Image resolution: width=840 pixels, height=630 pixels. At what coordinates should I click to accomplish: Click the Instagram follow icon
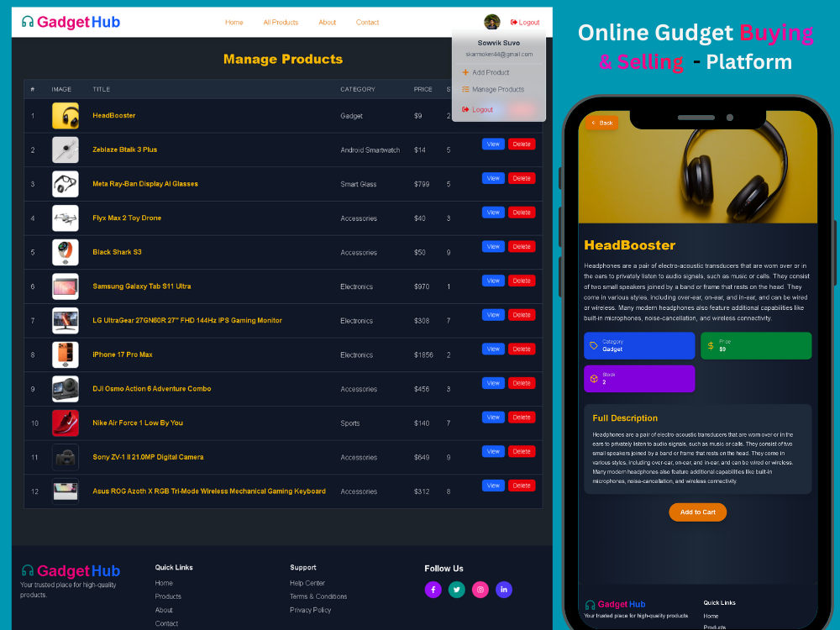[x=480, y=590]
